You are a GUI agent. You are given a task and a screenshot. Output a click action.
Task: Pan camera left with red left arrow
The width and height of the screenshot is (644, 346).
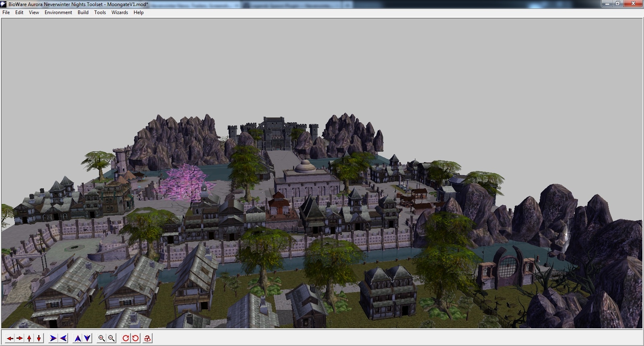coord(10,338)
